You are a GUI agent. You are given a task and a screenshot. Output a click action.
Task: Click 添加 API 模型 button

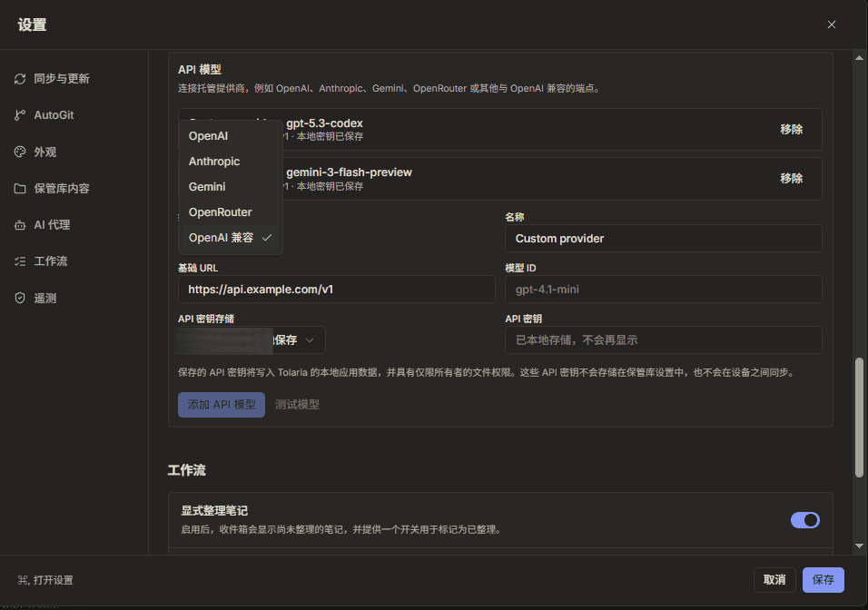click(222, 405)
